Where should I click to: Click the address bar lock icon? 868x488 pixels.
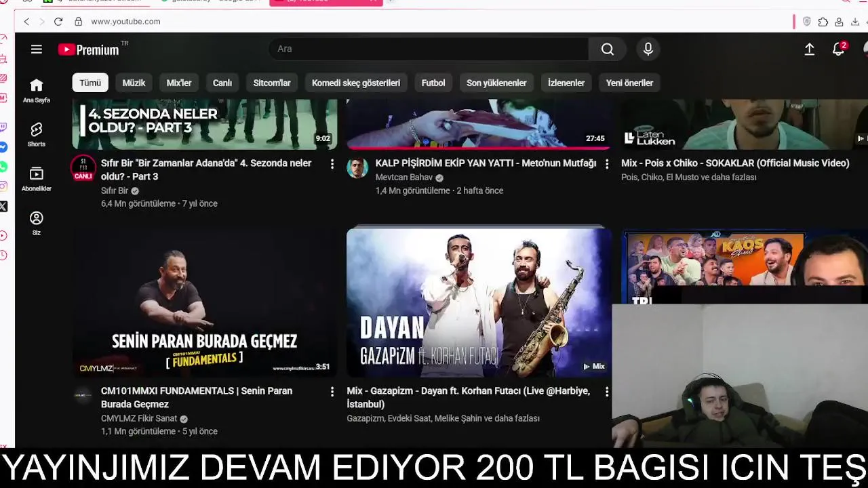78,22
